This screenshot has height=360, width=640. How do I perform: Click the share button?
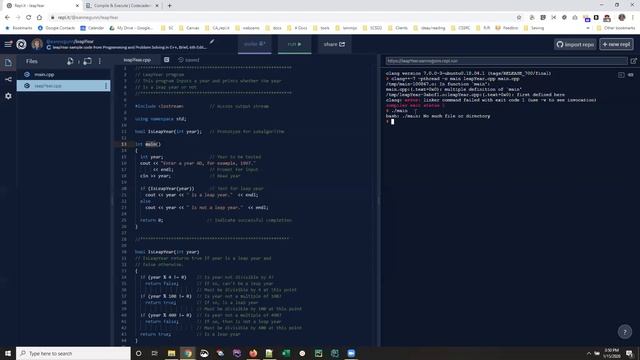point(334,44)
